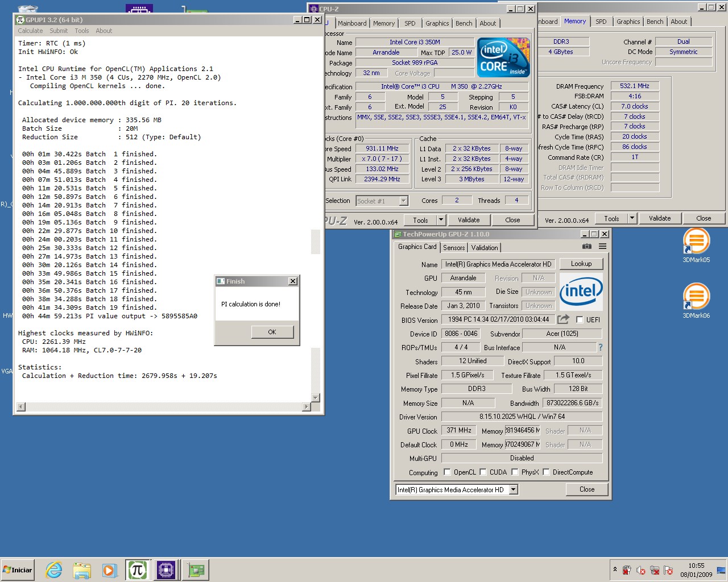Viewport: 728px width, 582px height.
Task: Click the Show Desktop icon by the clock
Action: pos(721,570)
